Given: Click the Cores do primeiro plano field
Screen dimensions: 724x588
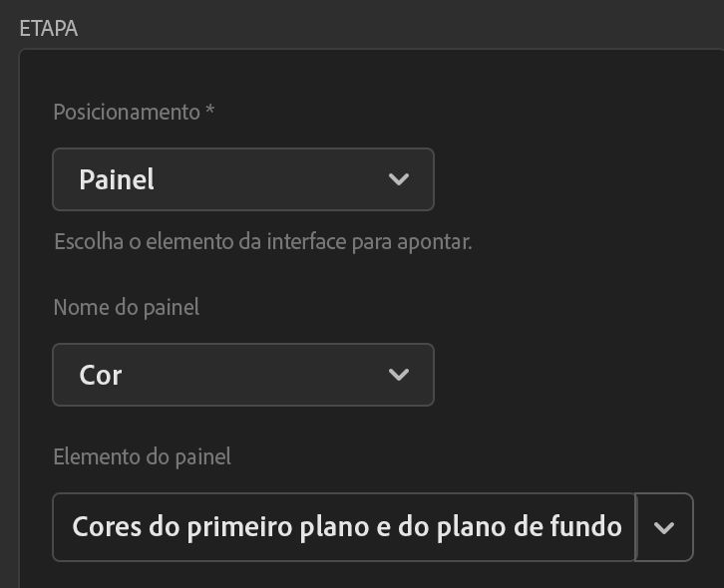Looking at the screenshot, I should [x=344, y=527].
